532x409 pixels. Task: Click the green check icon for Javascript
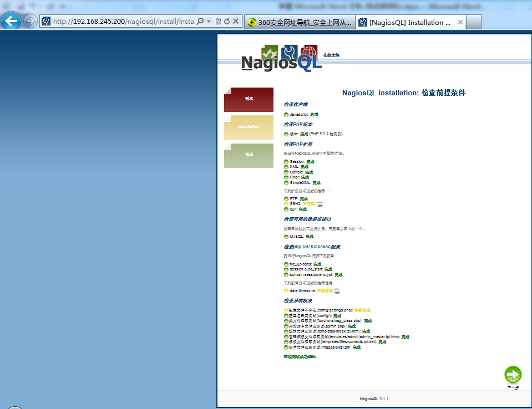(286, 115)
